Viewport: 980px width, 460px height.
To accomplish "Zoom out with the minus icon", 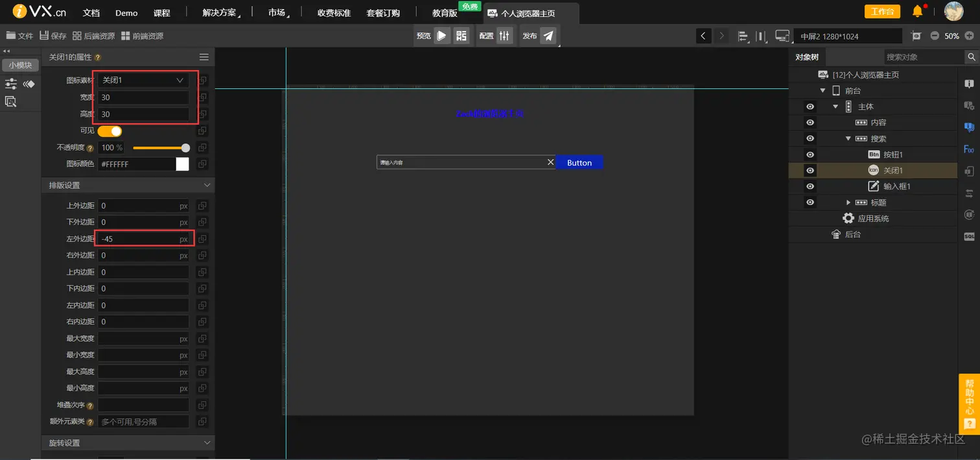I will tap(935, 36).
